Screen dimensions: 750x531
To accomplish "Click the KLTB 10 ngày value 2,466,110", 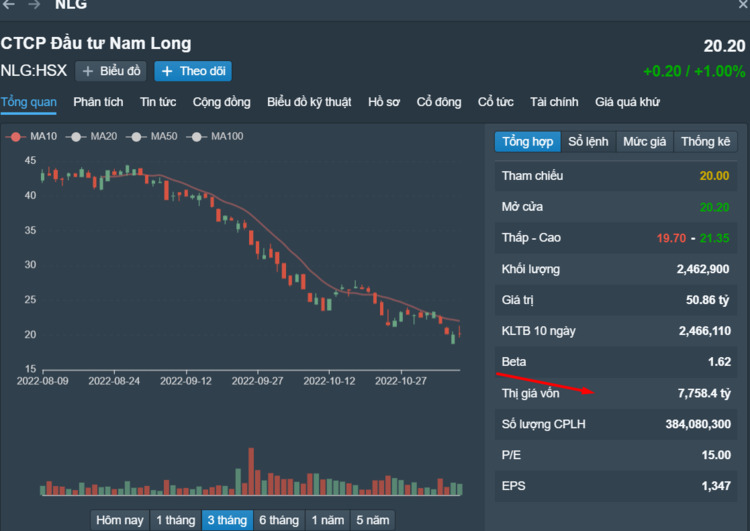I will (x=705, y=331).
